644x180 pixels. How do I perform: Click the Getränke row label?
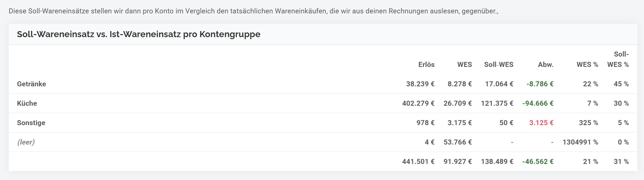click(x=31, y=84)
